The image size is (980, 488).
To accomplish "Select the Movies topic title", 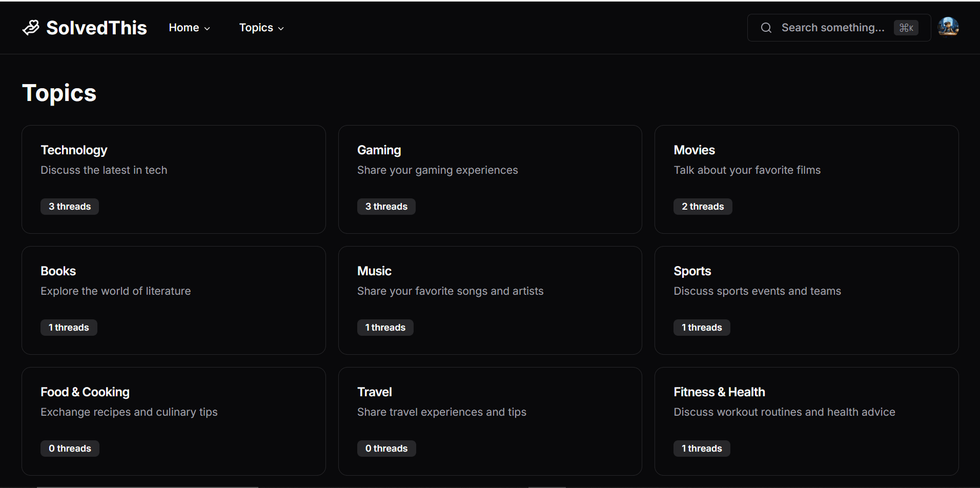I will tap(694, 150).
